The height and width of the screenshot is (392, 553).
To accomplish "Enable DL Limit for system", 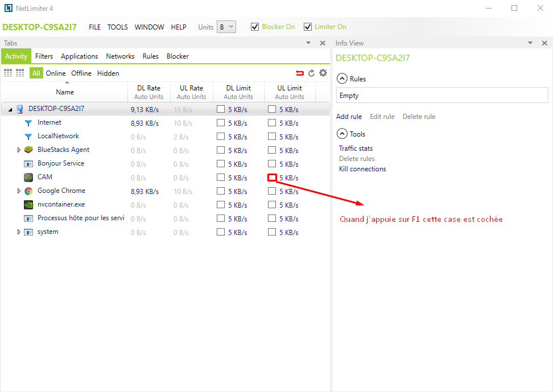I will 221,232.
